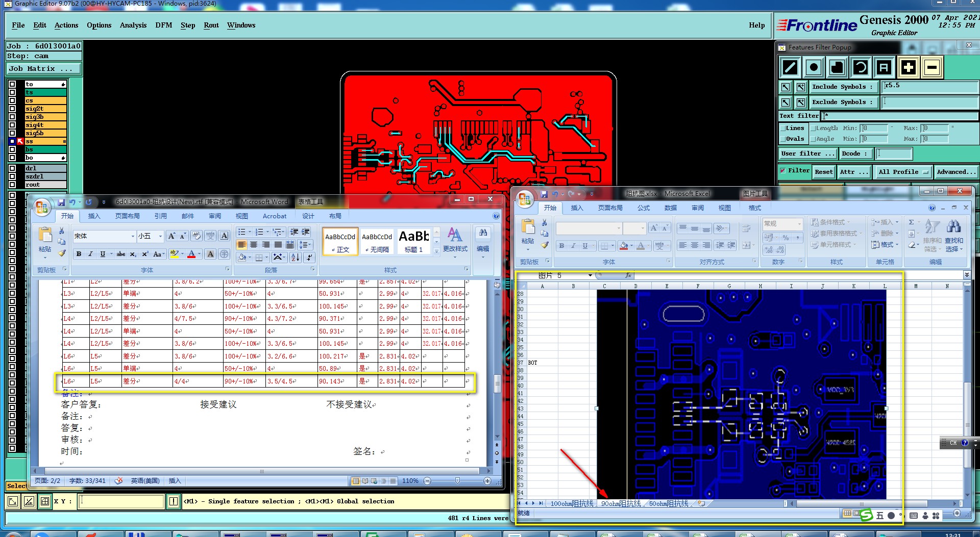The width and height of the screenshot is (980, 537).
Task: Toggle the Surfaces feature type filter
Action: (x=837, y=67)
